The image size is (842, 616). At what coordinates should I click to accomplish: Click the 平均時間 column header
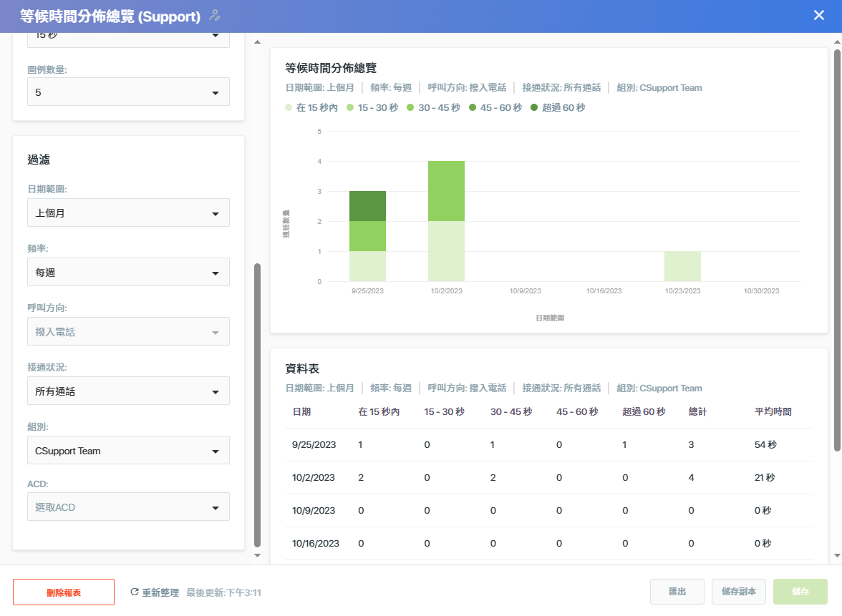(773, 411)
